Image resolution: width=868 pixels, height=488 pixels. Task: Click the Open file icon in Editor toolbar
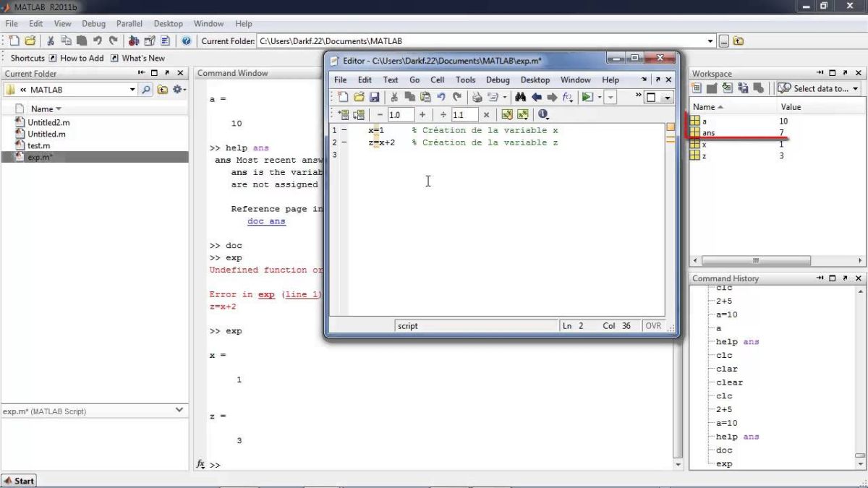(x=359, y=97)
